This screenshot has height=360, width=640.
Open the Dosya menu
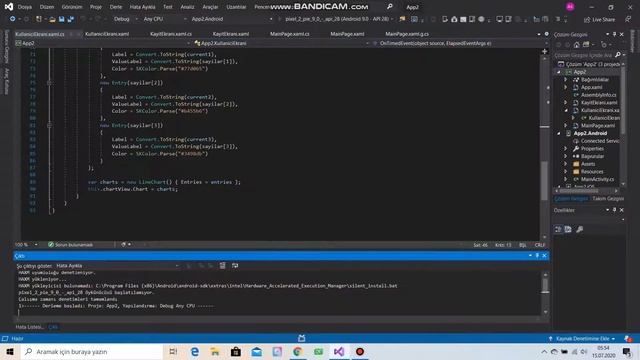[x=24, y=7]
